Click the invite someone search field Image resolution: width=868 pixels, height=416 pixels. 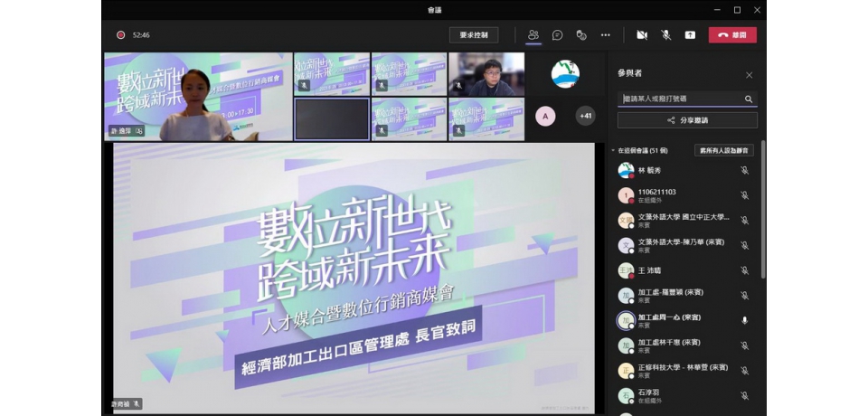click(687, 99)
